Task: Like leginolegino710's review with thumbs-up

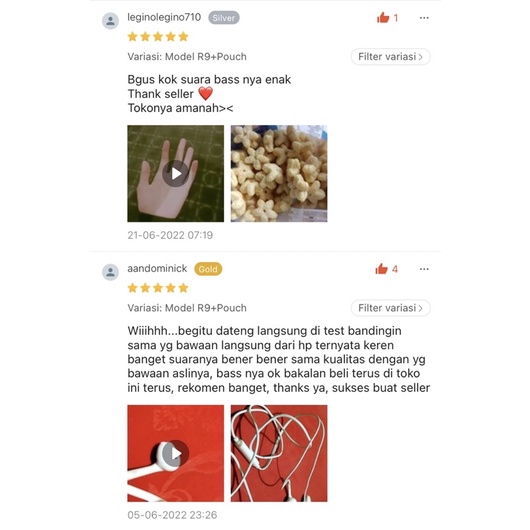Action: point(383,17)
